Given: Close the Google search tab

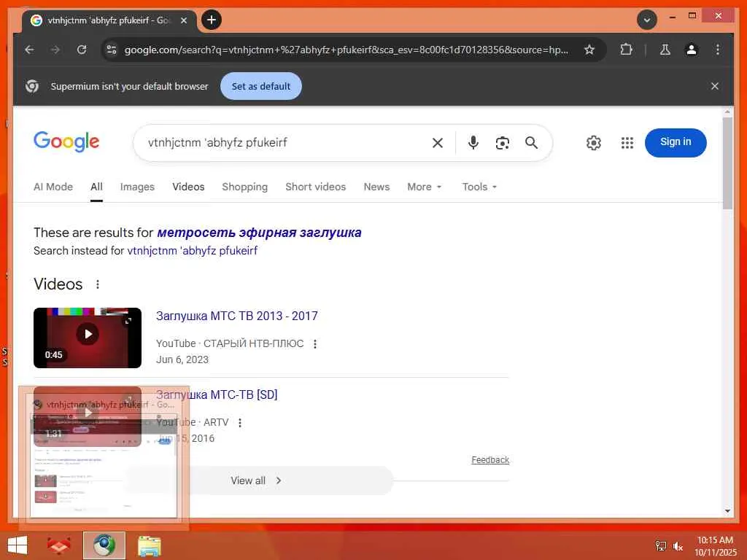Looking at the screenshot, I should (184, 20).
